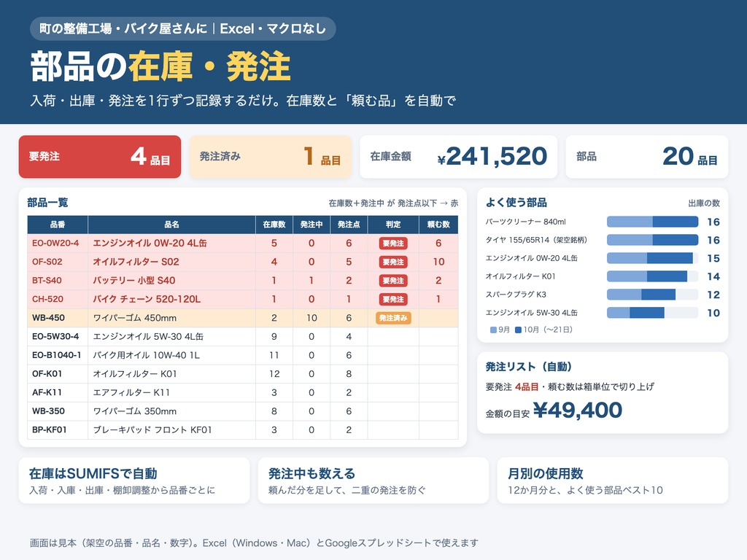Click the 発注リスト（自動） panel title
This screenshot has width=747, height=560.
coord(528,367)
